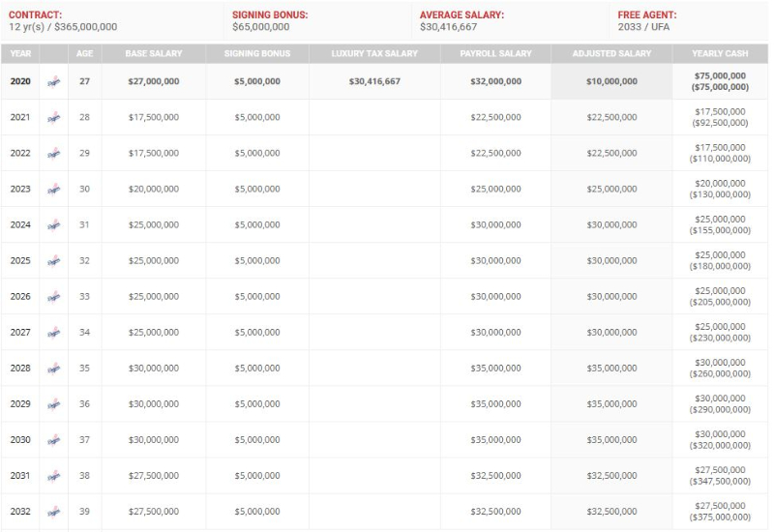The image size is (774, 532).
Task: Click the Dodgers team logo in the 2031 row
Action: [x=54, y=476]
